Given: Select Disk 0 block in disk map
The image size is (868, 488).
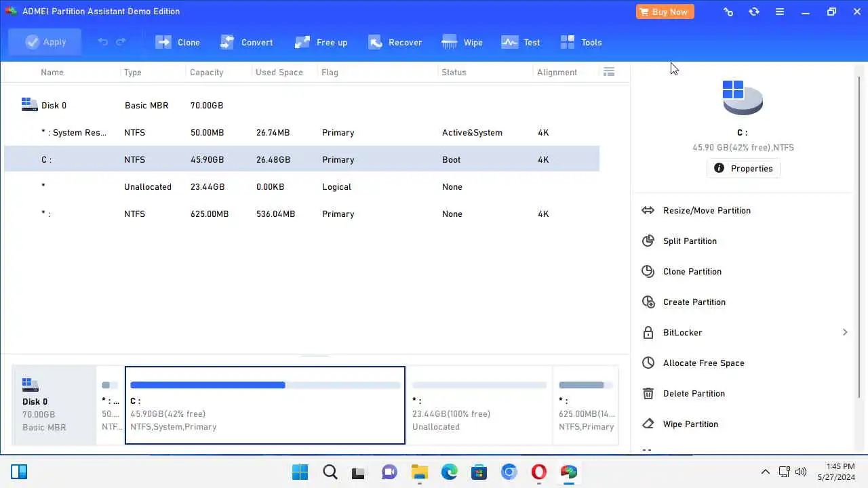Looking at the screenshot, I should (x=55, y=405).
